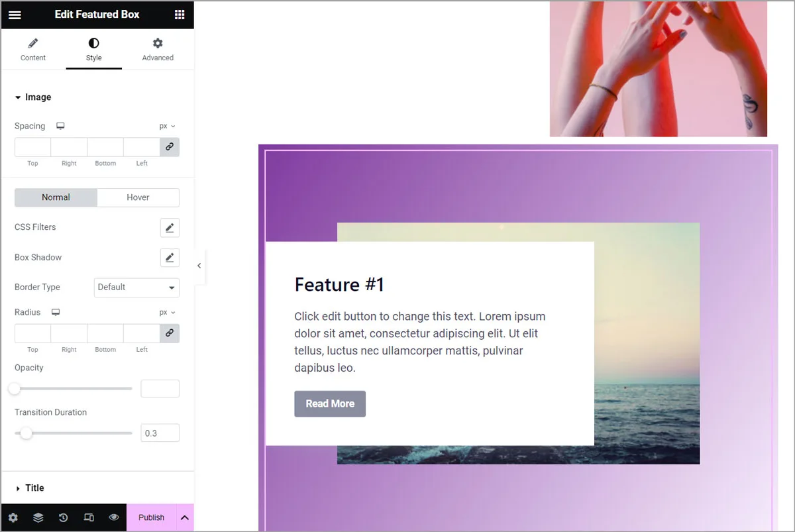Edit CSS Filters with pencil icon
This screenshot has height=532, width=795.
point(170,227)
